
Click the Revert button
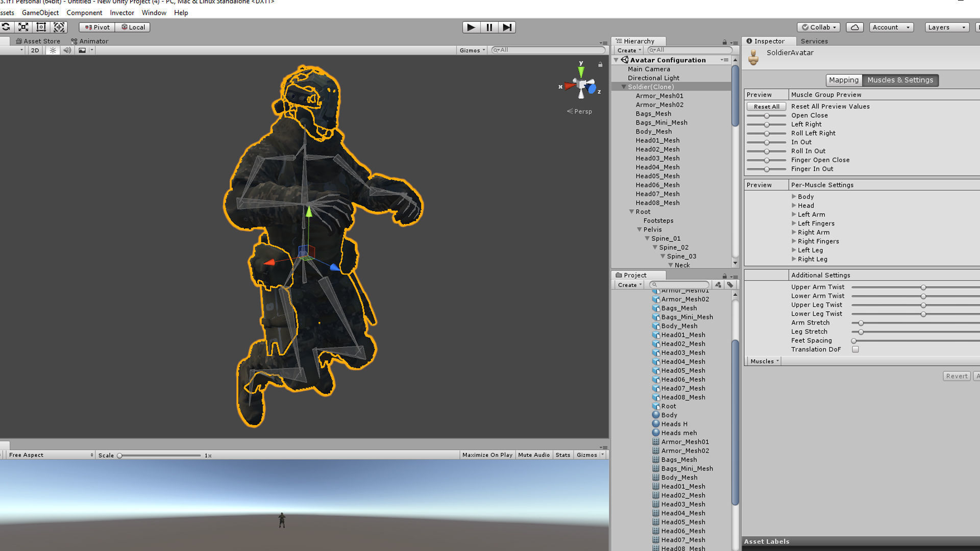pyautogui.click(x=956, y=376)
